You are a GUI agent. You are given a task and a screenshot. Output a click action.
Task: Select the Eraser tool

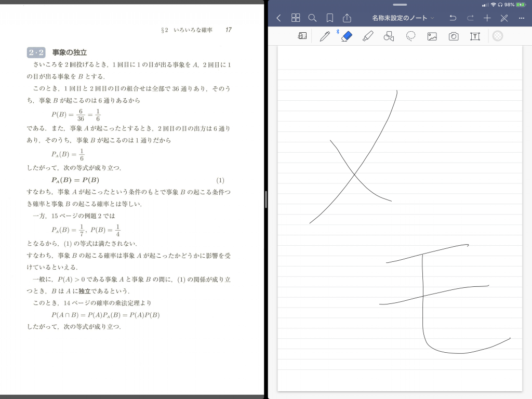pos(347,36)
